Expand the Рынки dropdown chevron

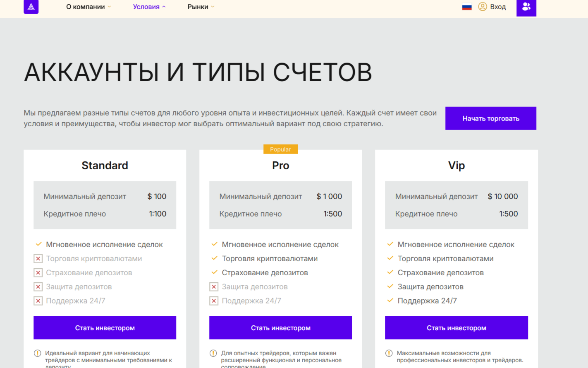click(213, 7)
